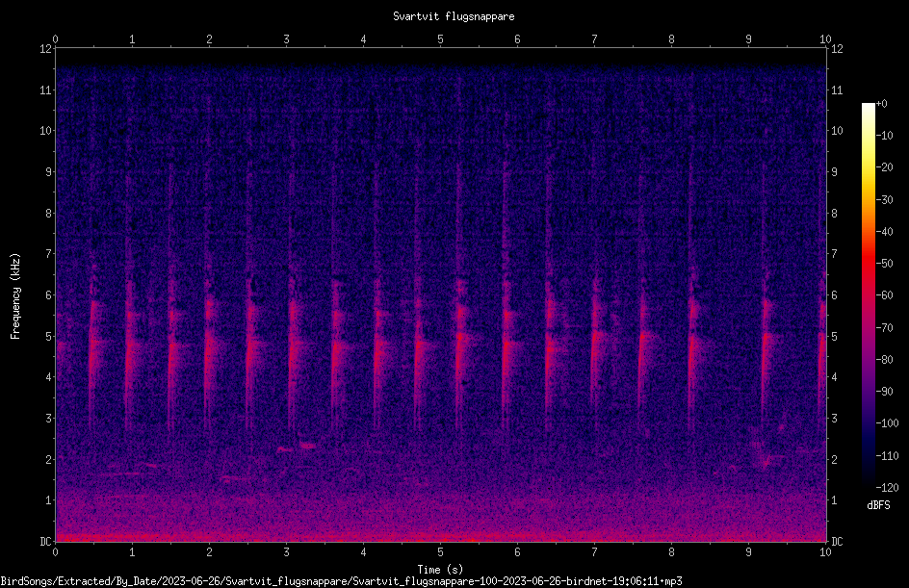
Task: Click the '10' tick on the bottom time axis
Action: point(825,552)
